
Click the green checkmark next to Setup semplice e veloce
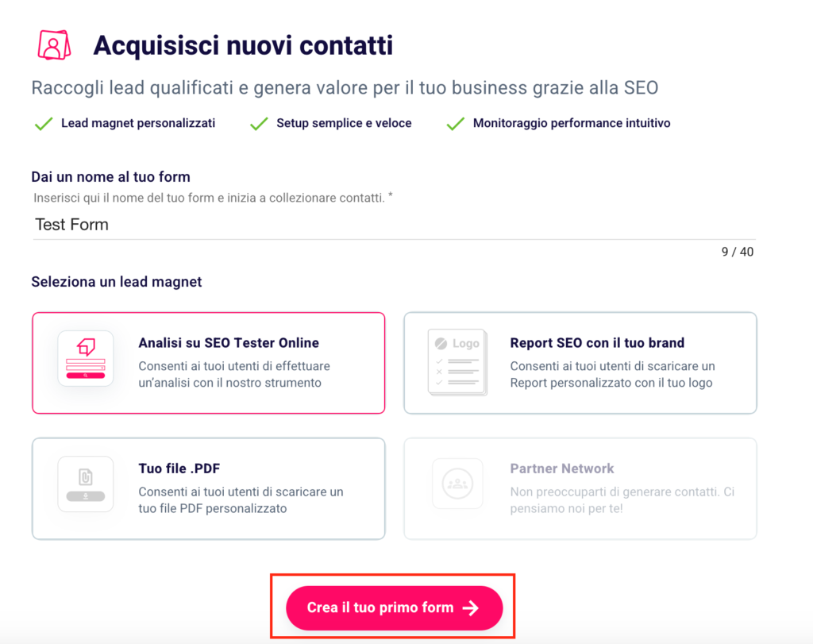click(259, 124)
